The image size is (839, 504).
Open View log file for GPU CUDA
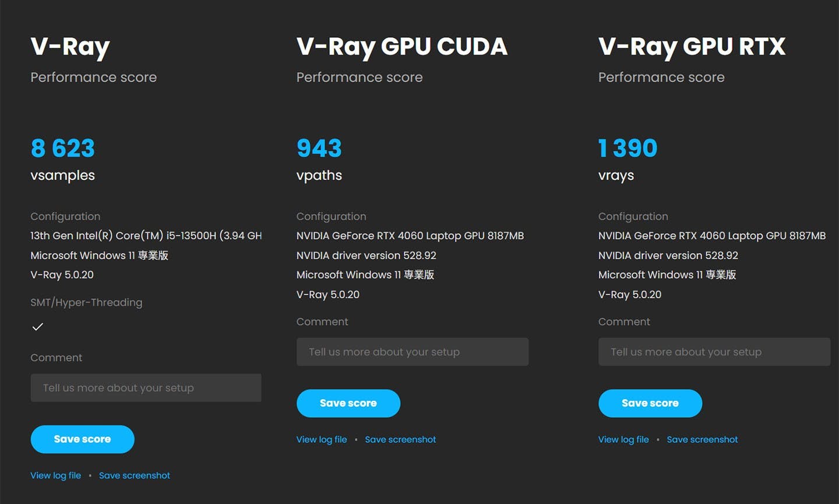[322, 439]
